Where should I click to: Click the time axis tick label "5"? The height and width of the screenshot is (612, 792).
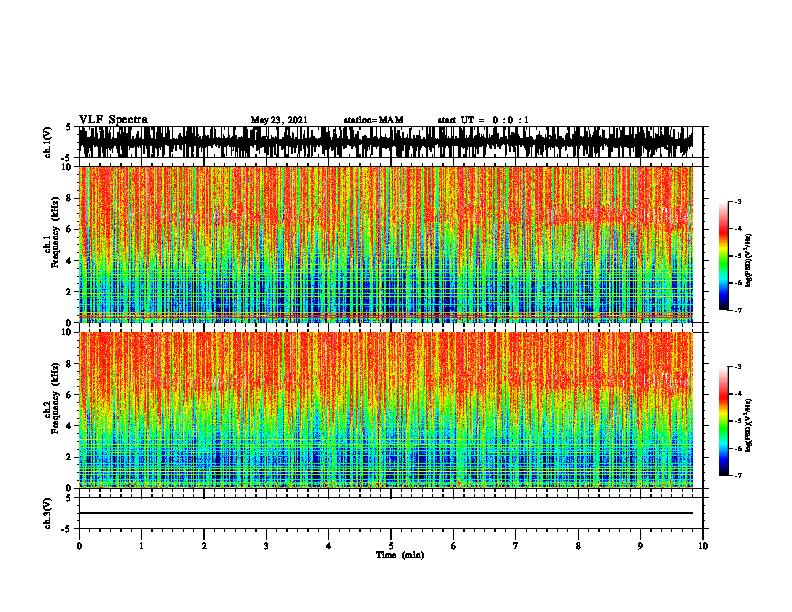coord(391,546)
